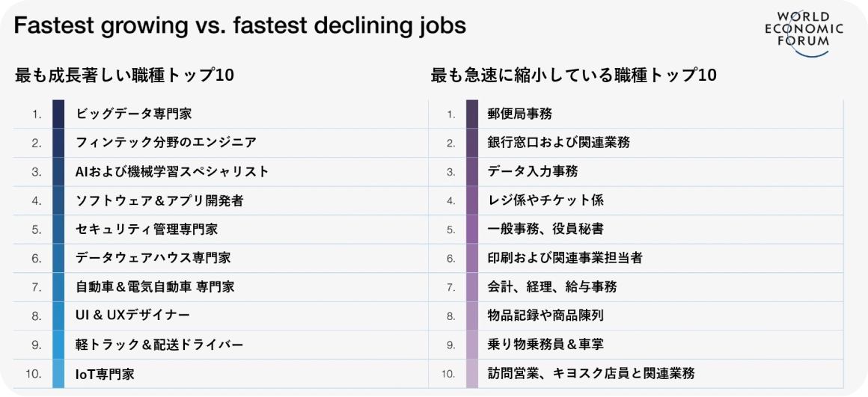
Task: Select 軽トラック＆配送ドライバー row
Action: pos(220,345)
